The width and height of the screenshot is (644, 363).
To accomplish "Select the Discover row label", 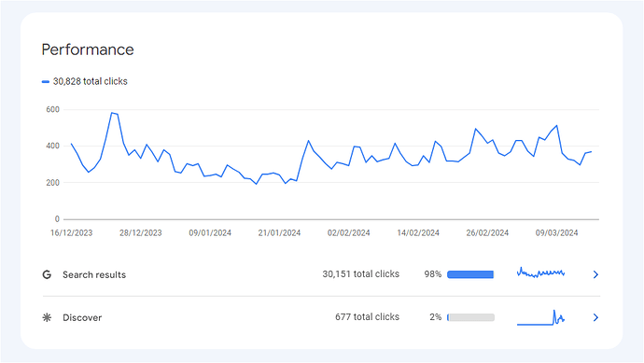I will [x=82, y=317].
